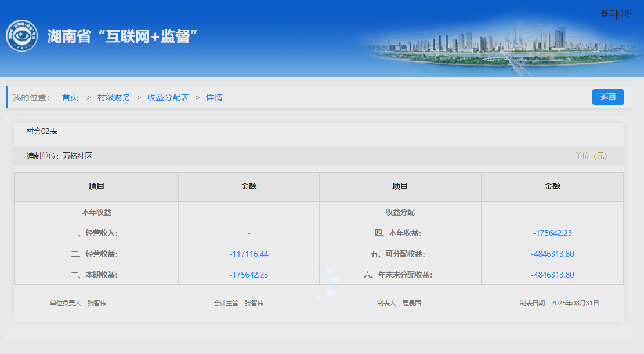Click the 本期收益 amount value
Viewport: 644px width, 354px height.
(x=248, y=275)
